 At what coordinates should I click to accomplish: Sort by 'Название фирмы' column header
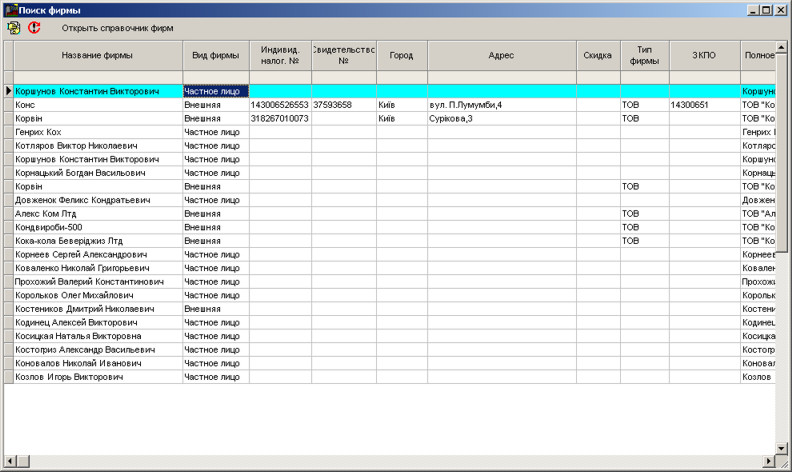tap(97, 56)
